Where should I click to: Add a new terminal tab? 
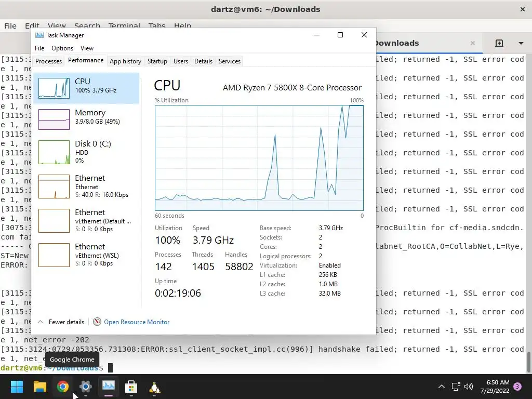(499, 43)
